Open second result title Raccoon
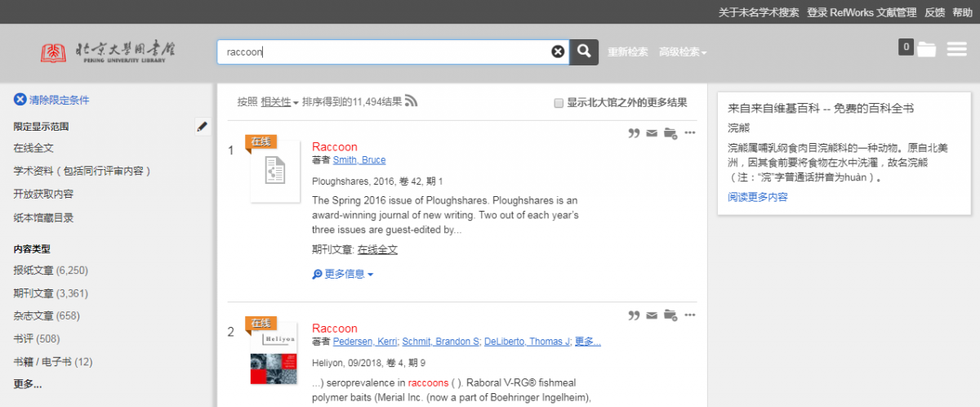The width and height of the screenshot is (980, 407). click(335, 329)
